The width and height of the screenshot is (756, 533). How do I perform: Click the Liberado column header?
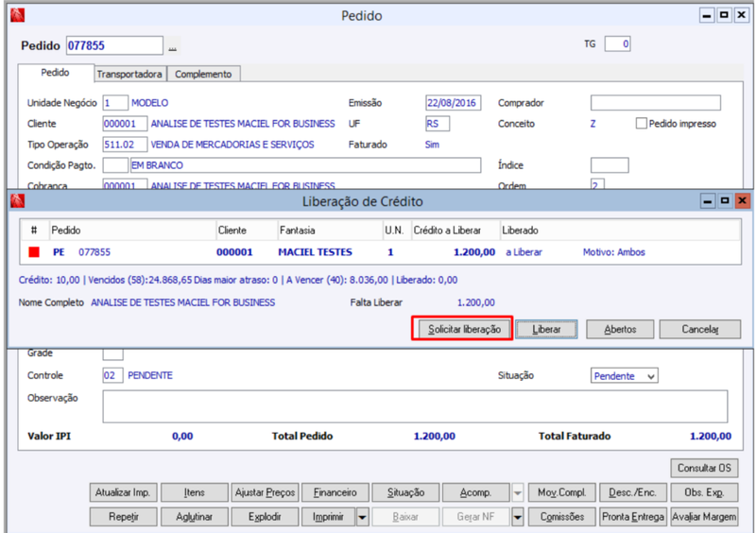[620, 230]
